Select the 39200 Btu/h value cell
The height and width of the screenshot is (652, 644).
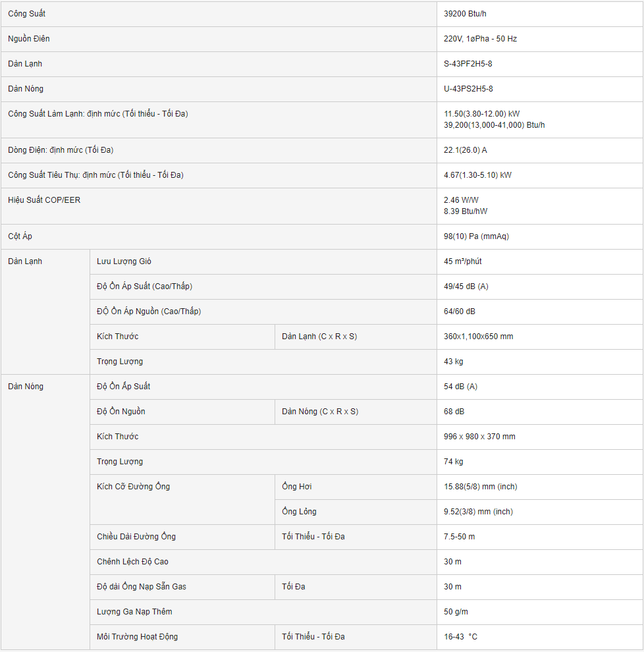point(467,14)
